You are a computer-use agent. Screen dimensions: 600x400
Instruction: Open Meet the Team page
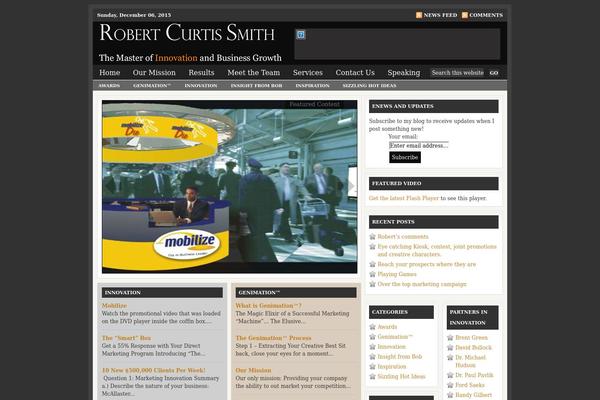[253, 72]
